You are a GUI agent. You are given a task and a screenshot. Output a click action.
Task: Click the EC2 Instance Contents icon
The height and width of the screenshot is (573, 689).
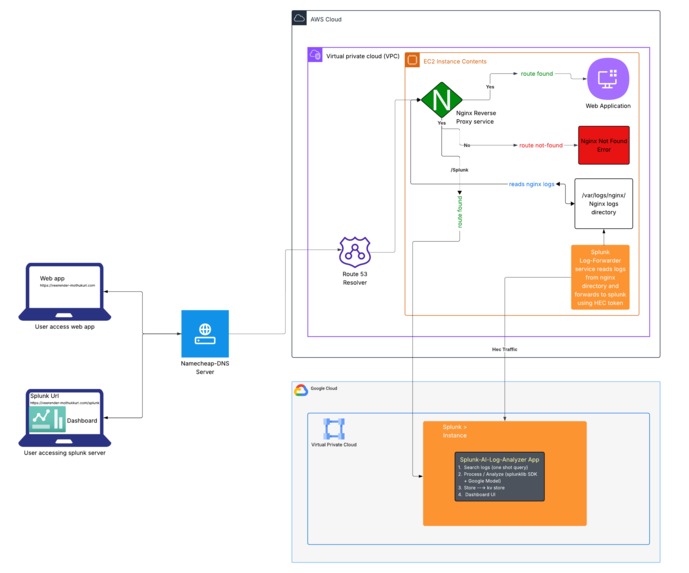pos(412,60)
